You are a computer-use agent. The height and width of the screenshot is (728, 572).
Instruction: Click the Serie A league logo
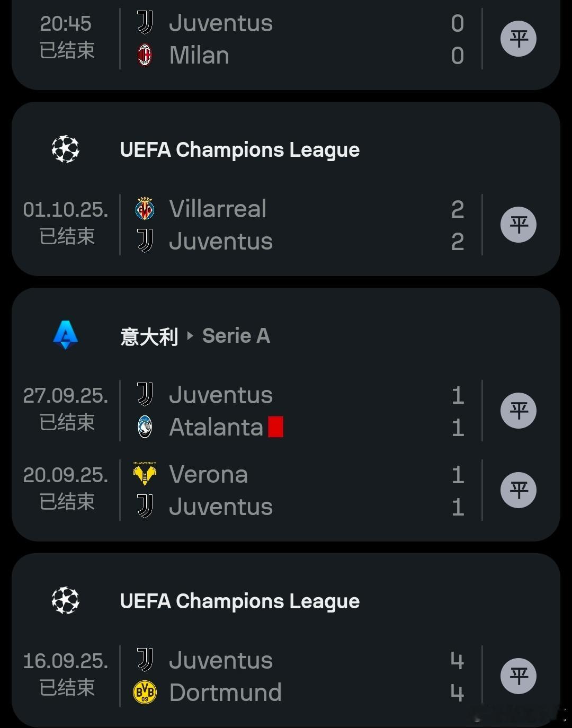(66, 335)
